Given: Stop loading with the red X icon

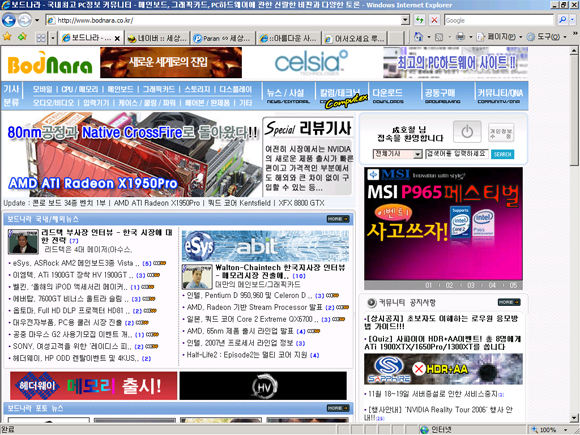Looking at the screenshot, I should [434, 20].
